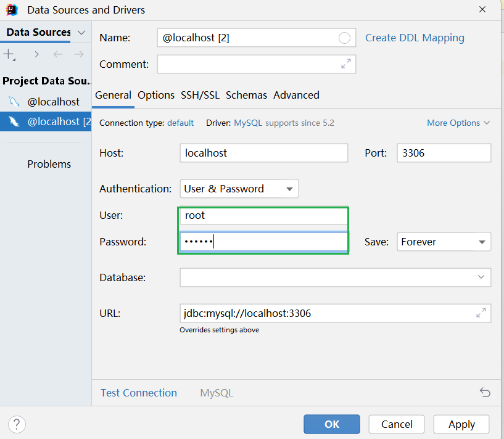Click the color circle in Name field
Screen dimensions: 504x439
tap(344, 38)
